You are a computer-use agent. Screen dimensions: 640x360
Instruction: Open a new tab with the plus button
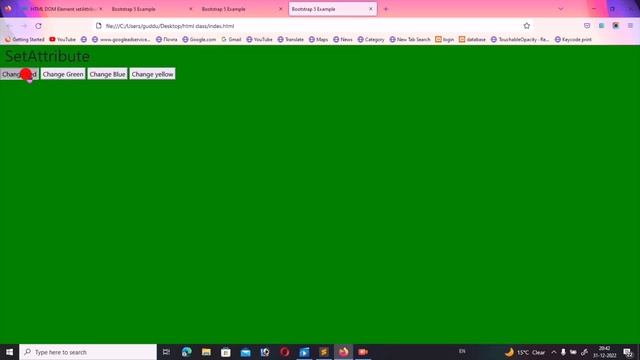(386, 9)
